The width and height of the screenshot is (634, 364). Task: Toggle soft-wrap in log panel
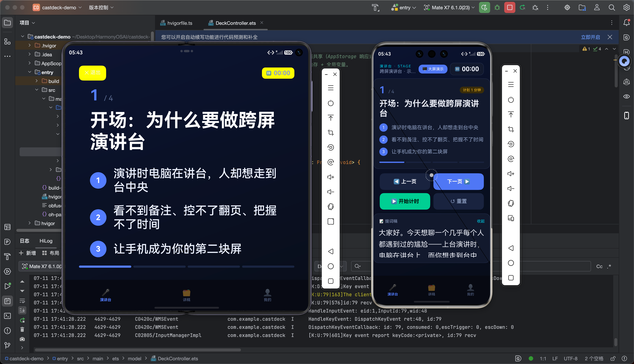coord(22,301)
